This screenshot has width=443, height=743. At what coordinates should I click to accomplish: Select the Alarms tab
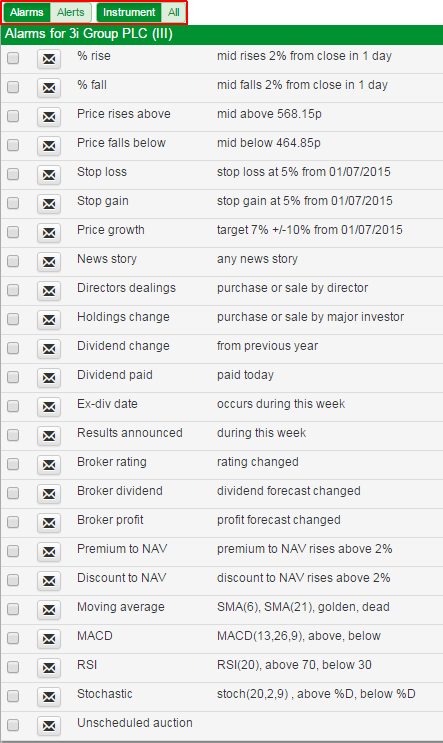pyautogui.click(x=27, y=12)
